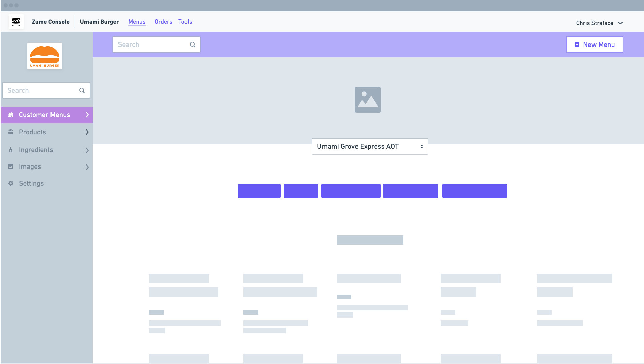Image resolution: width=644 pixels, height=364 pixels.
Task: Click the New Menu plus icon
Action: [577, 44]
